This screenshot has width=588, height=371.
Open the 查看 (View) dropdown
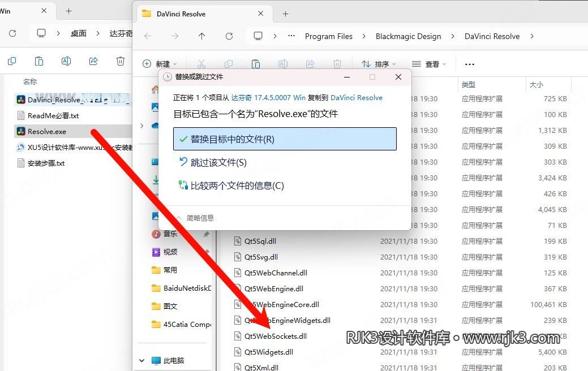click(429, 64)
